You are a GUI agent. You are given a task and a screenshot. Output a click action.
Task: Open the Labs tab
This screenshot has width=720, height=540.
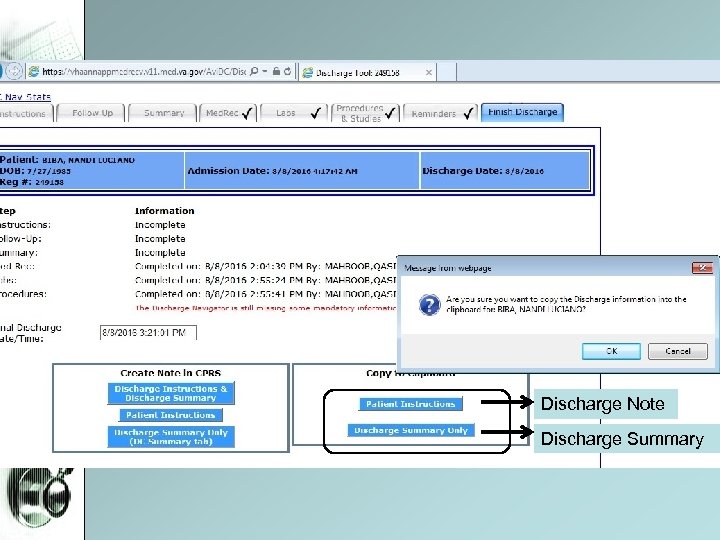tap(294, 113)
